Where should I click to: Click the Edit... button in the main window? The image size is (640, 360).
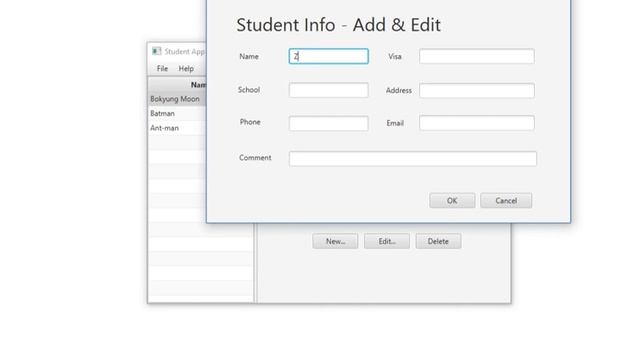point(387,241)
